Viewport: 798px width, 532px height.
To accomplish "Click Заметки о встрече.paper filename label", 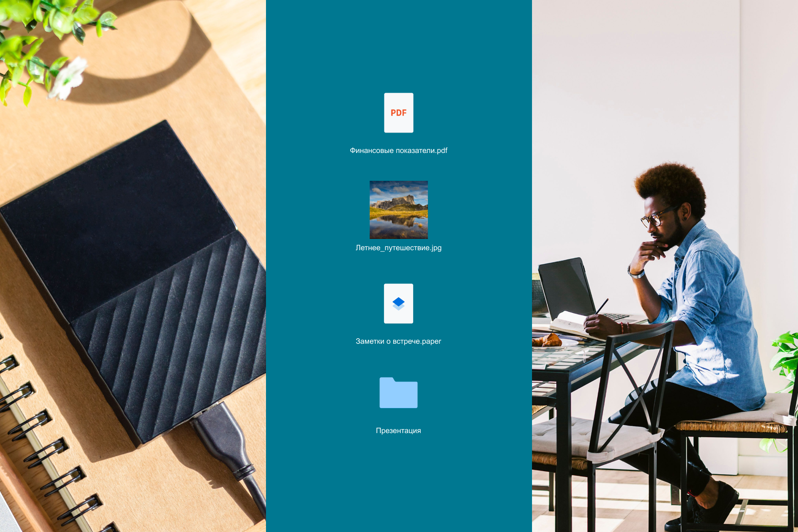I will (399, 341).
